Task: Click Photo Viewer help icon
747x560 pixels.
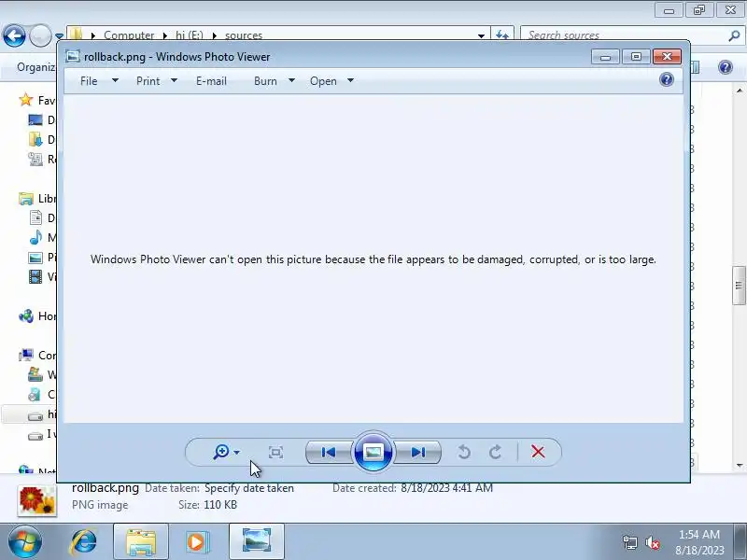Action: coord(667,79)
